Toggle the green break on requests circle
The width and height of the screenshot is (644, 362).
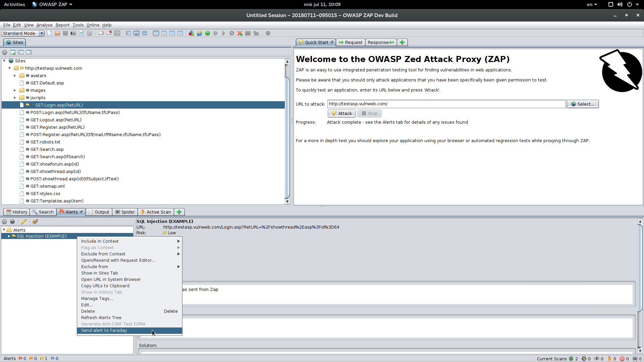(x=208, y=33)
